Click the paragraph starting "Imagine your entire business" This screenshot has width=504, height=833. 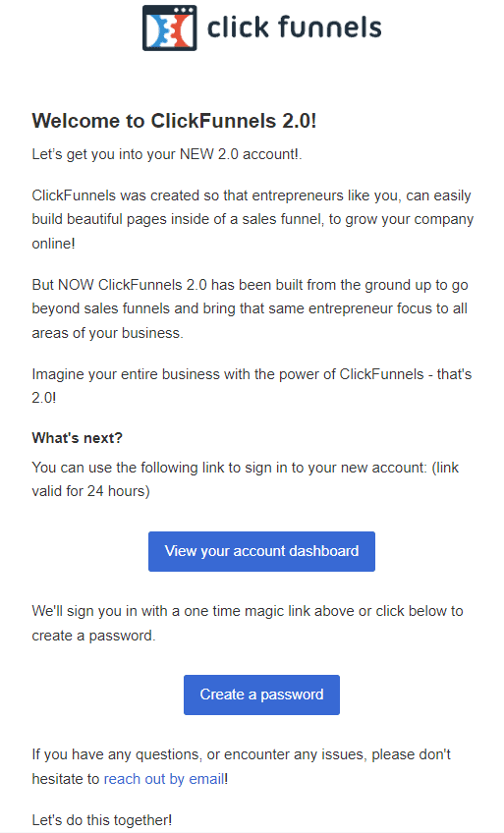click(252, 386)
